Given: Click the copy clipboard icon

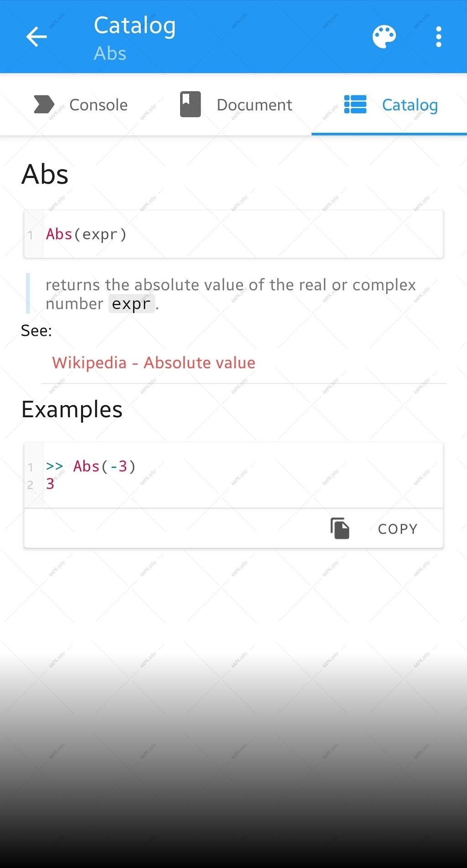Looking at the screenshot, I should pos(340,528).
